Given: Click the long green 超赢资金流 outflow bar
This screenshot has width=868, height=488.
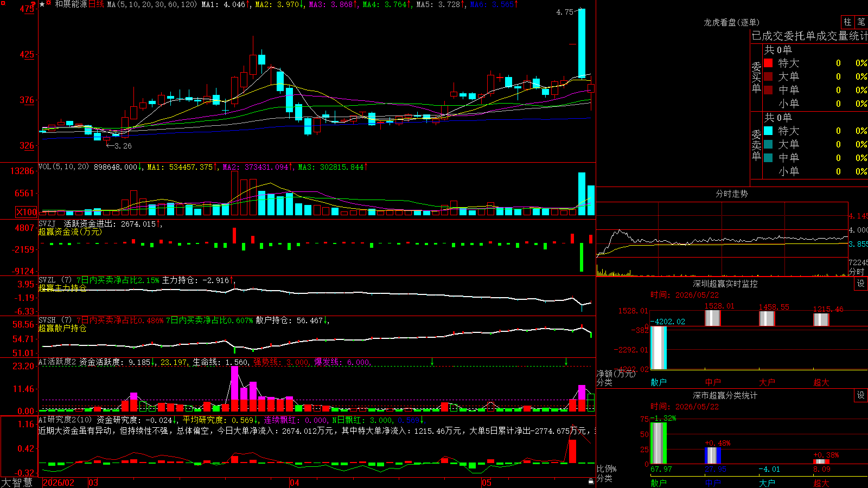Looking at the screenshot, I should click(x=582, y=258).
